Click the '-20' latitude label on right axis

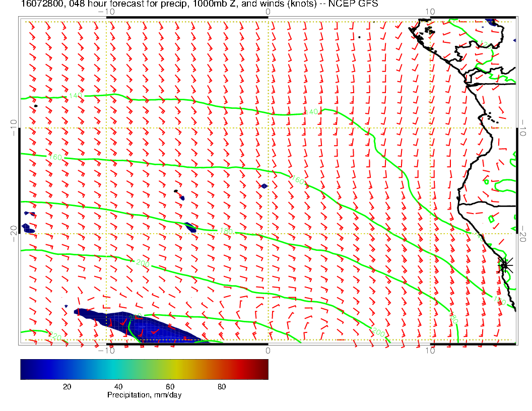point(522,234)
